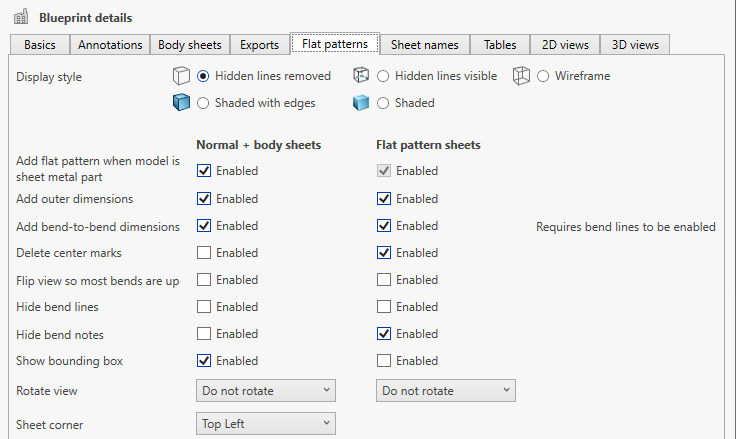Click the Wireframe cube icon
This screenshot has height=439, width=736.
pos(522,76)
